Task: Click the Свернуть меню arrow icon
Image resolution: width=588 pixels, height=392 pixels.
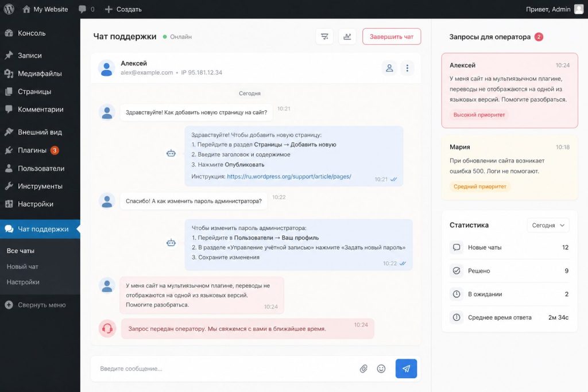Action: tap(9, 305)
